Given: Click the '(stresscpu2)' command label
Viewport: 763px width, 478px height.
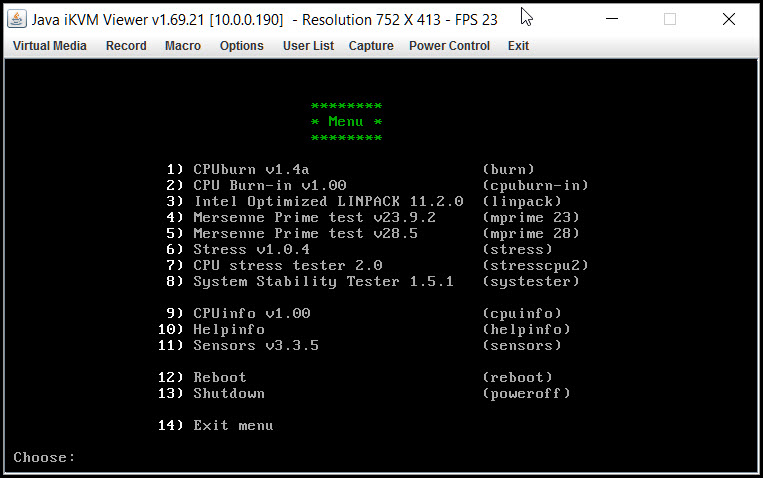Looking at the screenshot, I should pos(535,266).
